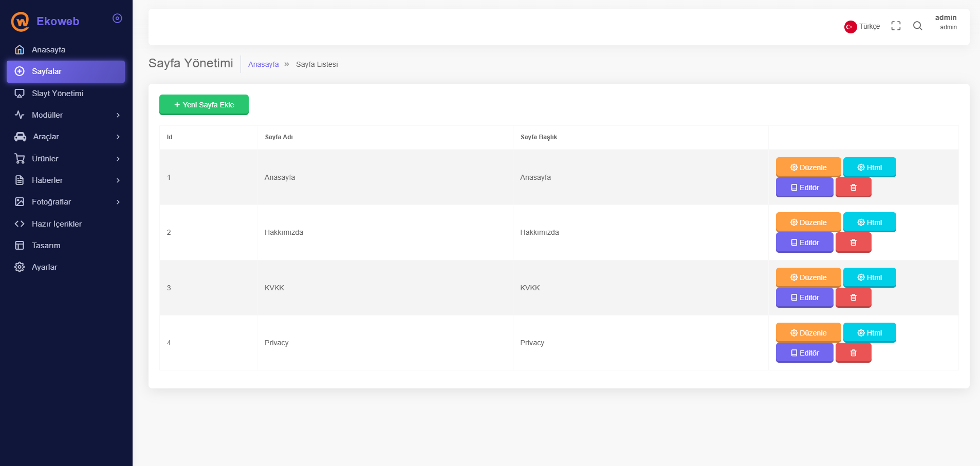The image size is (980, 466).
Task: Click the Tasarım layout icon in sidebar
Action: pos(20,246)
